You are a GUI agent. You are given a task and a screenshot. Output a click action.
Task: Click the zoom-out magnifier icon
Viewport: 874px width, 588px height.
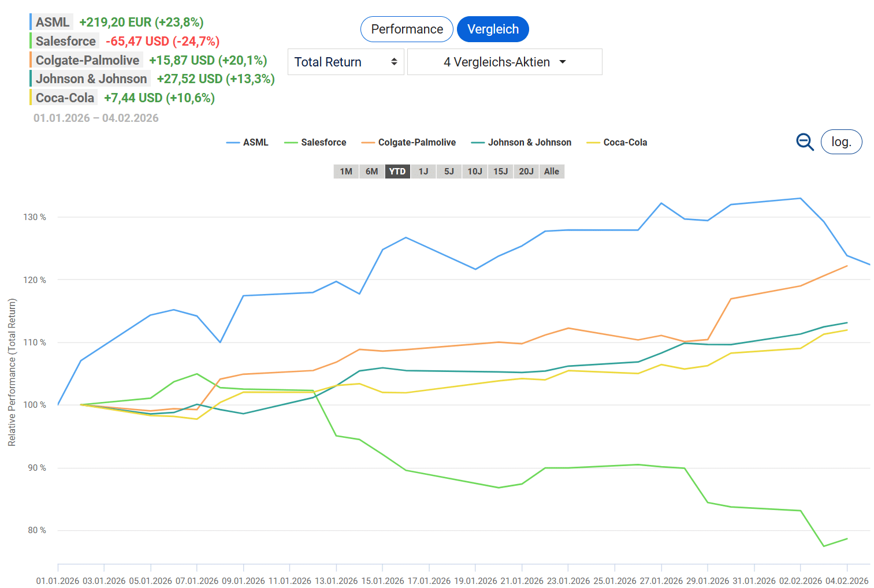pyautogui.click(x=805, y=142)
